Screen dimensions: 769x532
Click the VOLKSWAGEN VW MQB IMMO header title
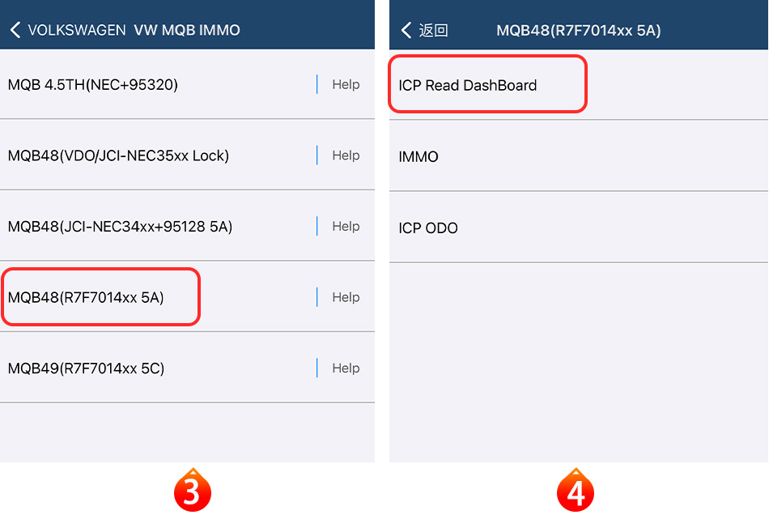134,31
